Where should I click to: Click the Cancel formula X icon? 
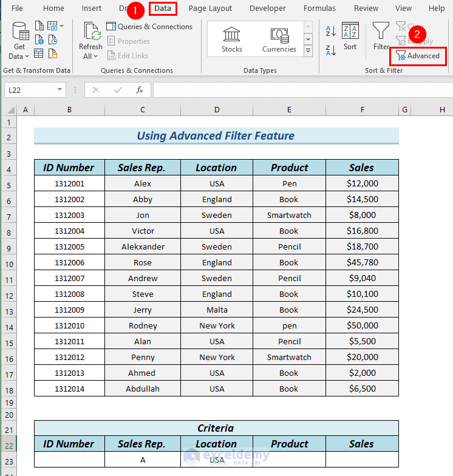point(96,90)
